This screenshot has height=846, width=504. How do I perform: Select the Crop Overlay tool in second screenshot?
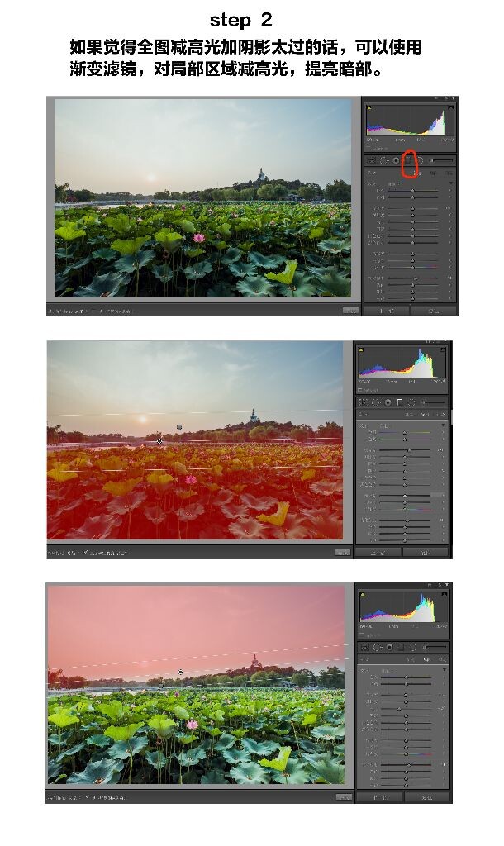[x=364, y=402]
